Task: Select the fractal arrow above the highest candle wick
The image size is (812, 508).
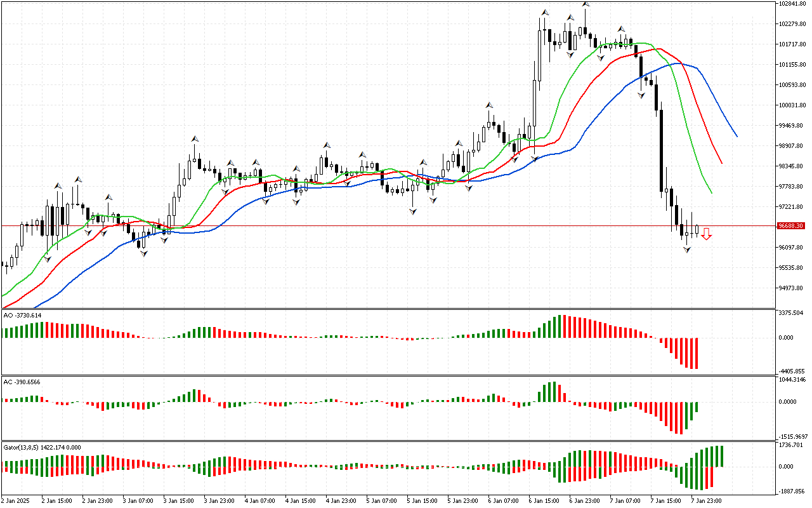Action: [x=586, y=3]
